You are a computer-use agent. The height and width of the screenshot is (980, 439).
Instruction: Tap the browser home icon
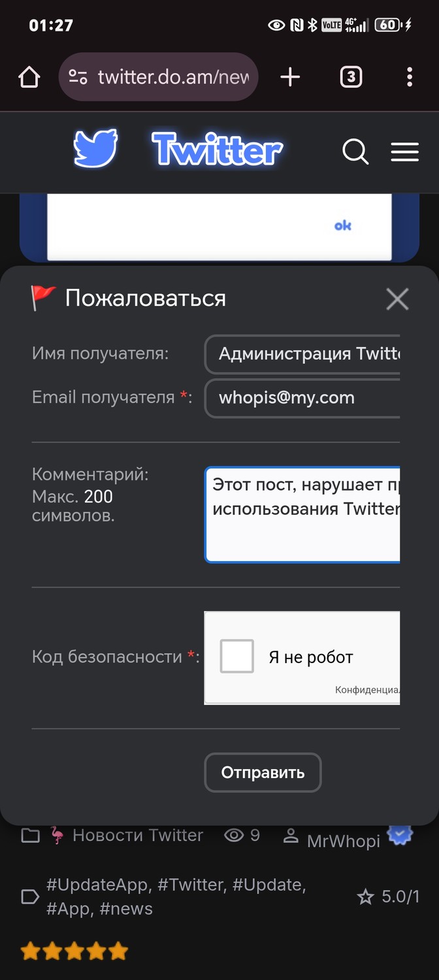[29, 78]
